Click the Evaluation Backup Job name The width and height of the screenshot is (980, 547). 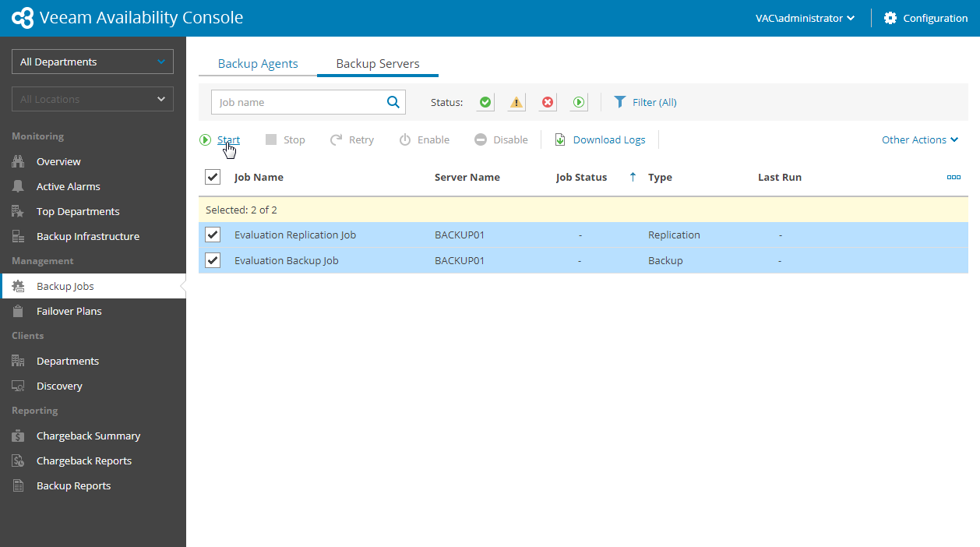point(287,260)
